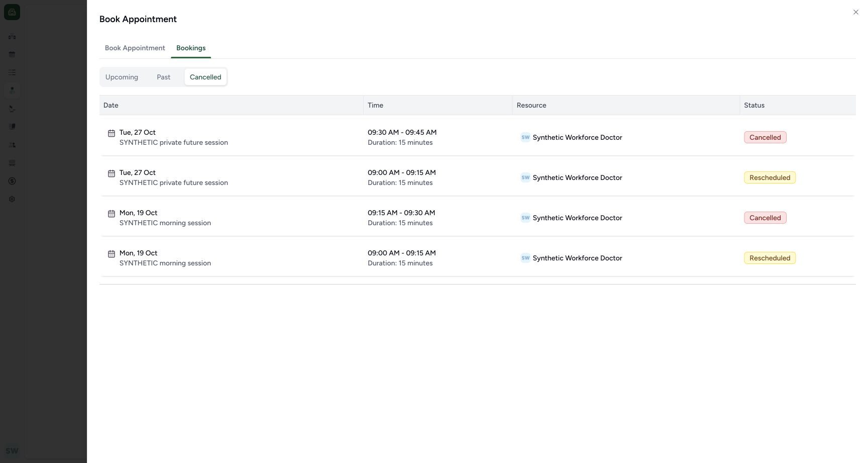This screenshot has width=868, height=463.
Task: Open the calendar icon in sidebar
Action: coord(12,54)
